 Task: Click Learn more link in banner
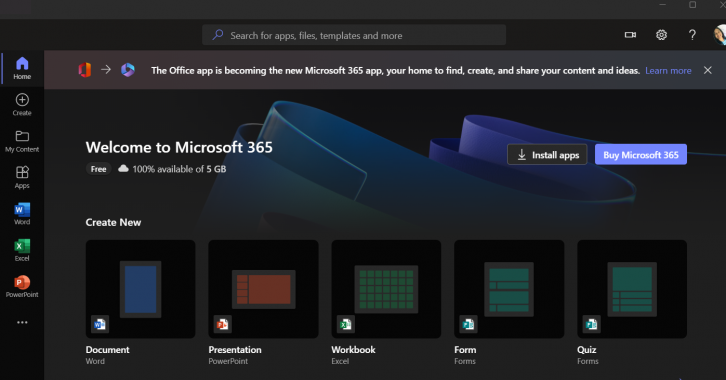click(x=668, y=71)
